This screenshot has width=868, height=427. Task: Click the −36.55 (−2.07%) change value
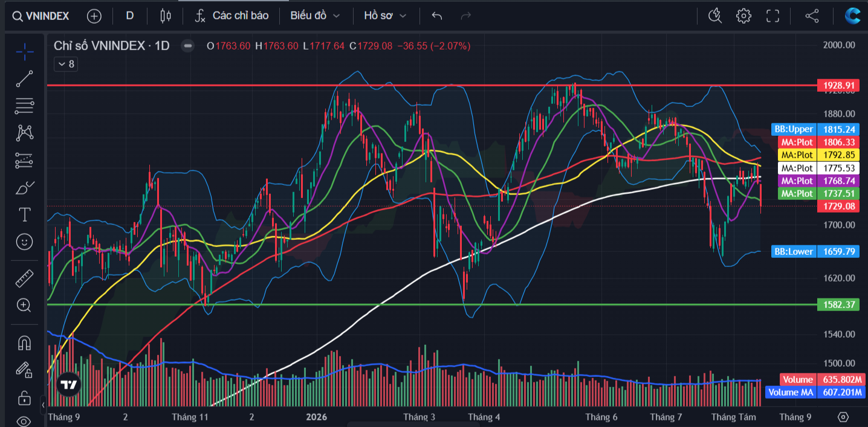pos(433,46)
